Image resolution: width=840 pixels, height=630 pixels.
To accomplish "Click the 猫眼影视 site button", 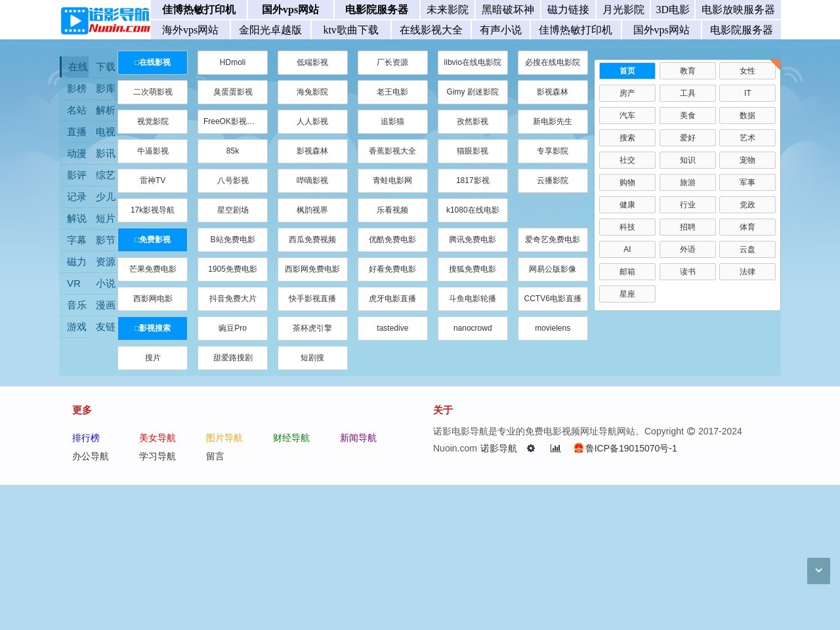I will [x=472, y=151].
